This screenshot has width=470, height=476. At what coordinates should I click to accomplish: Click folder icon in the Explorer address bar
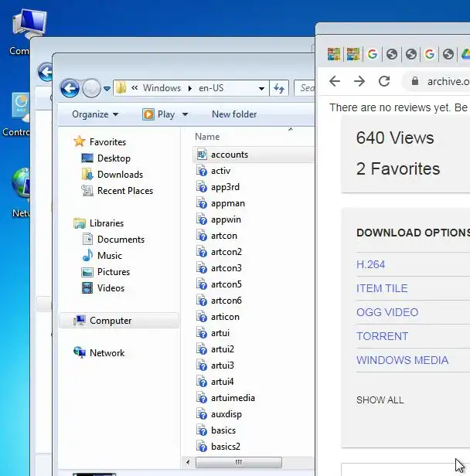coord(121,88)
